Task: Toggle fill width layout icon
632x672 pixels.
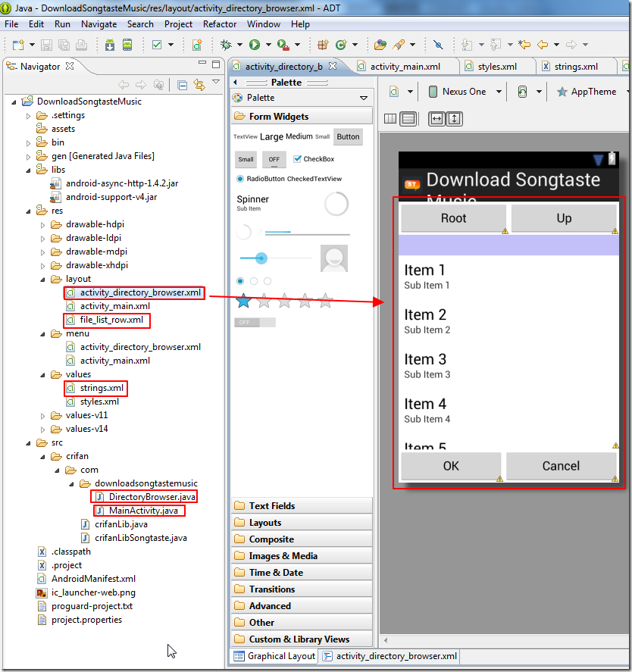Action: [436, 119]
